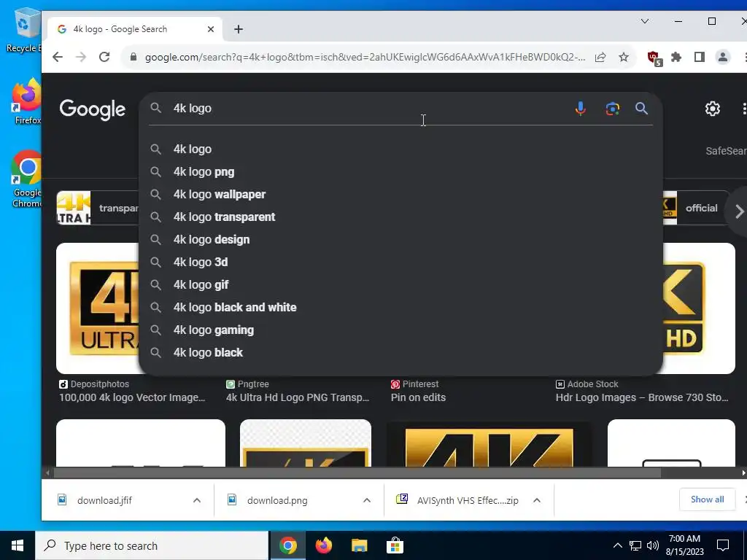747x560 pixels.
Task: Choose "4k logo gaming" suggestion
Action: 400,330
